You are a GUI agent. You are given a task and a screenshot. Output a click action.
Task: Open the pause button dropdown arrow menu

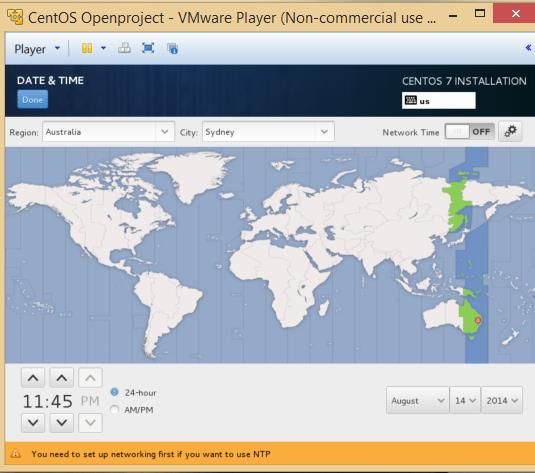(103, 48)
